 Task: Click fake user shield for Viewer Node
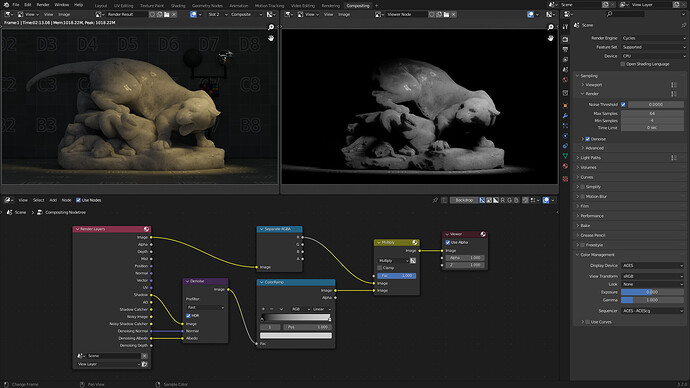tap(431, 15)
